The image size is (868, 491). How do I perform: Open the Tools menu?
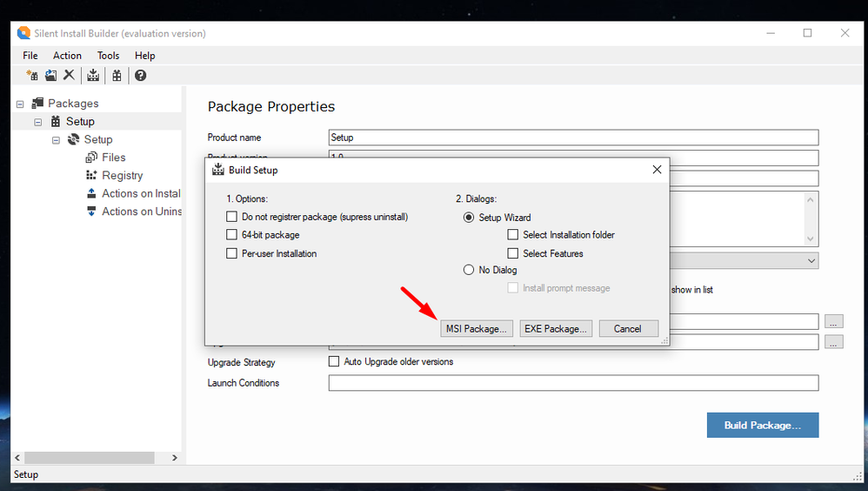(x=108, y=56)
